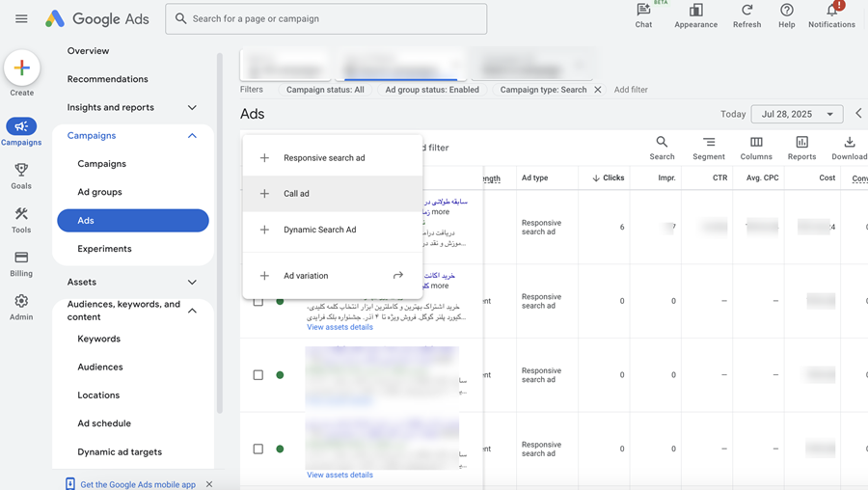Open the Chat beta icon
This screenshot has height=490, width=868.
point(643,10)
